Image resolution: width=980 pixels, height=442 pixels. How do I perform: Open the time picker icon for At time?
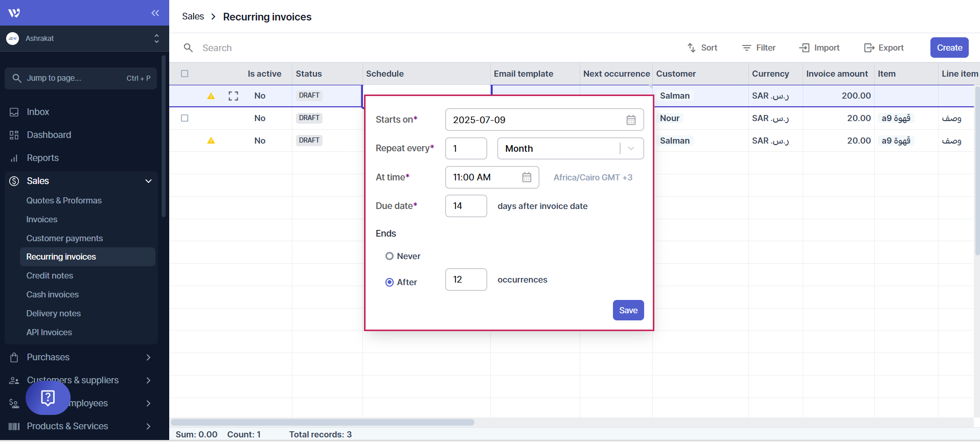point(527,177)
